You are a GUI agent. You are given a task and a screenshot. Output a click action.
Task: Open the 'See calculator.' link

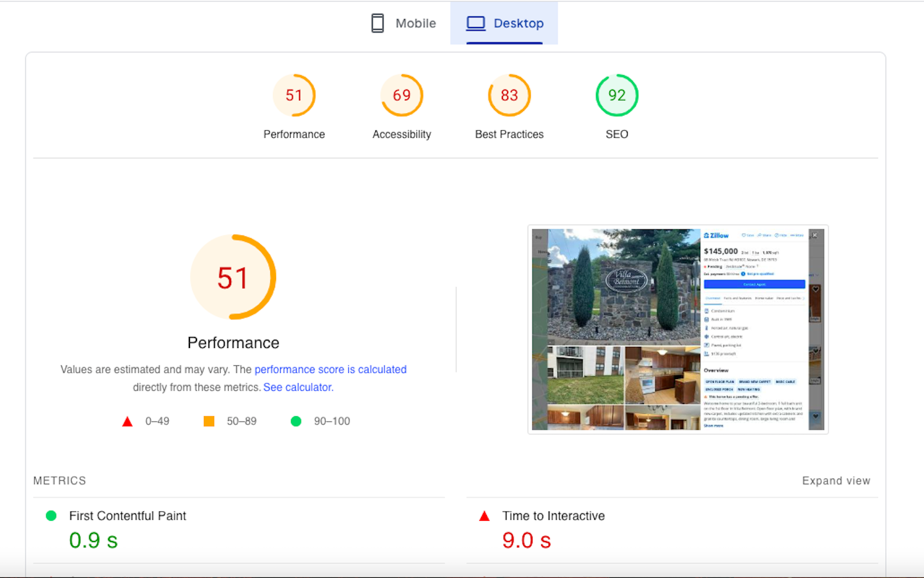tap(299, 387)
